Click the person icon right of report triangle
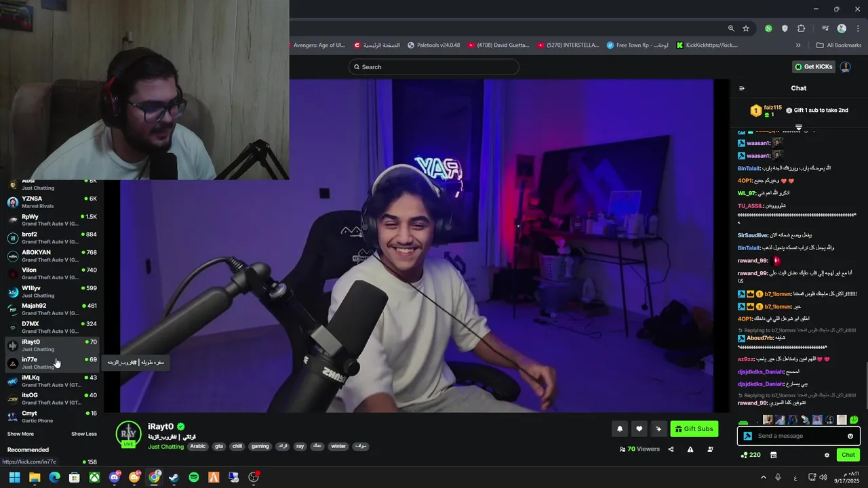The width and height of the screenshot is (868, 488). tap(710, 449)
